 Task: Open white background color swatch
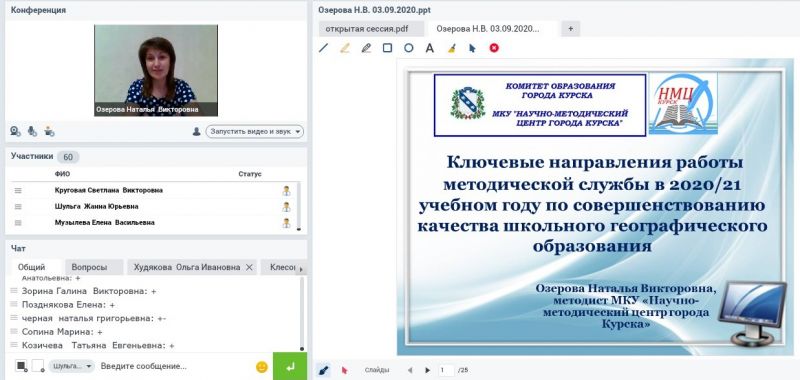tap(38, 366)
